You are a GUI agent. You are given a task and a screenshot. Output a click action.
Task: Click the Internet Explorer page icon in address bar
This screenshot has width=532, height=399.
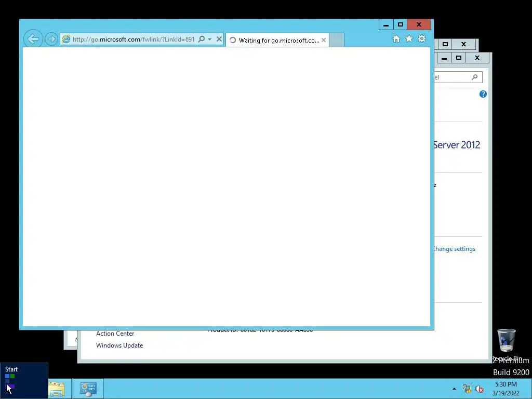[x=66, y=39]
